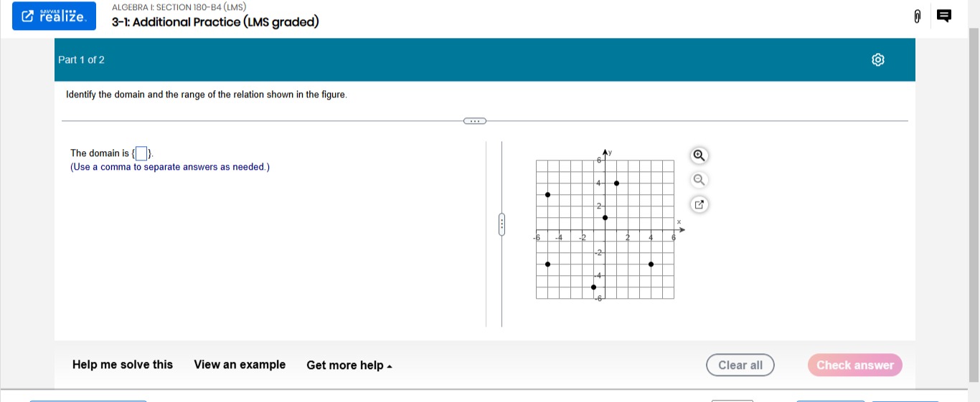Expand the Get more help menu
The height and width of the screenshot is (402, 980).
pyautogui.click(x=349, y=365)
